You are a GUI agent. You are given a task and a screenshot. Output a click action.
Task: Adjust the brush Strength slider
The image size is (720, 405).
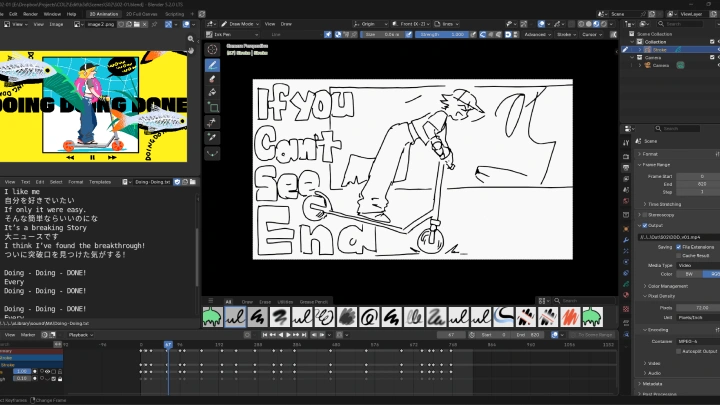(442, 34)
